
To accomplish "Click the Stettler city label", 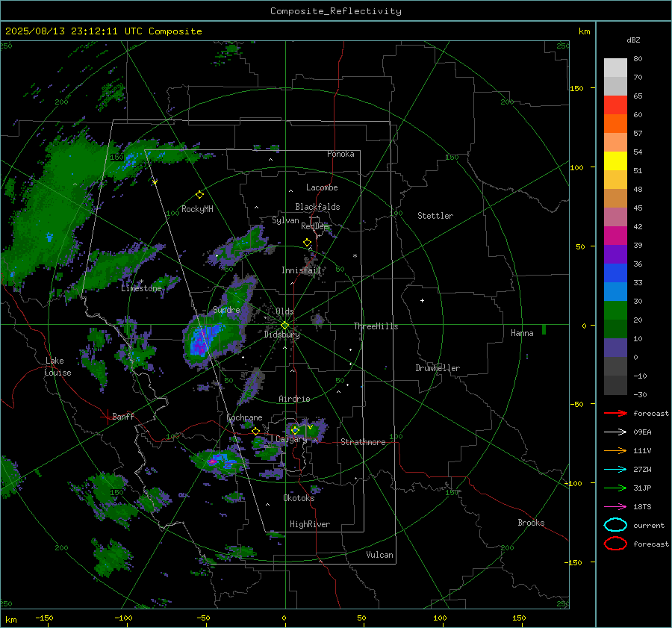I will pyautogui.click(x=435, y=216).
